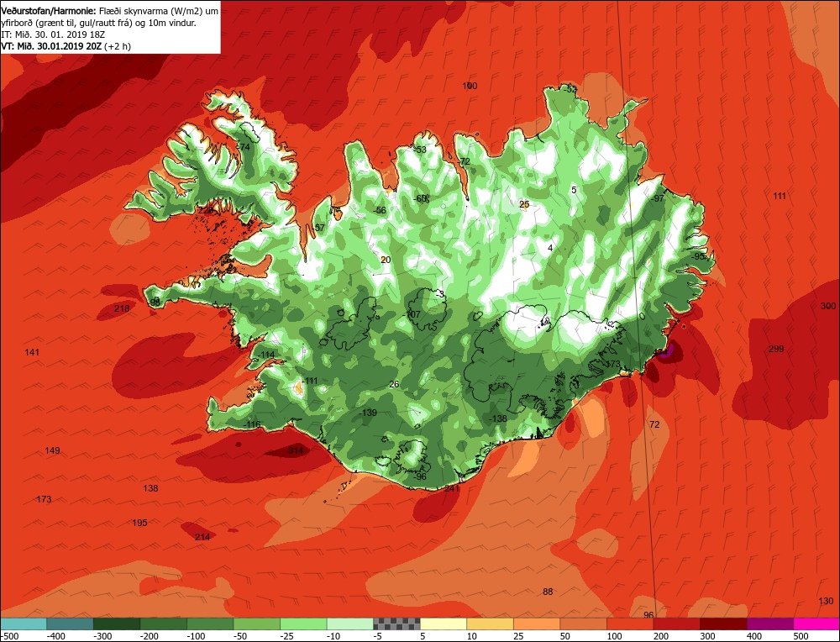Viewport: 840px width, 642px height.
Task: Click the -114 value in western Iceland
Action: tap(265, 355)
